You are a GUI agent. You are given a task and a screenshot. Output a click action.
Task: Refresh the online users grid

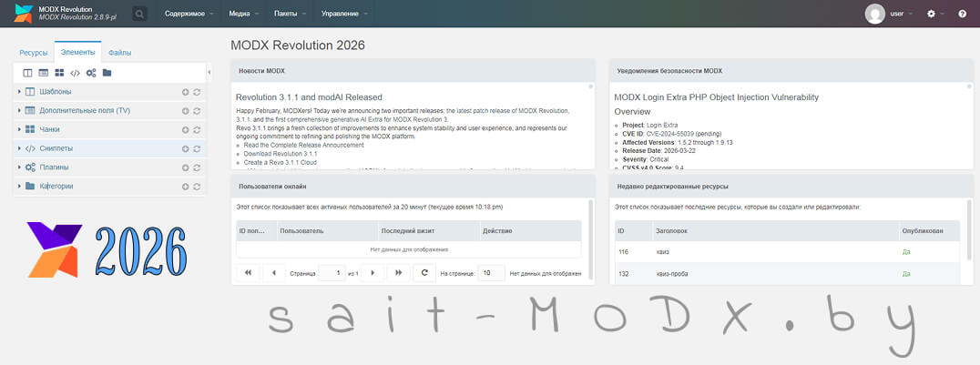click(x=424, y=273)
